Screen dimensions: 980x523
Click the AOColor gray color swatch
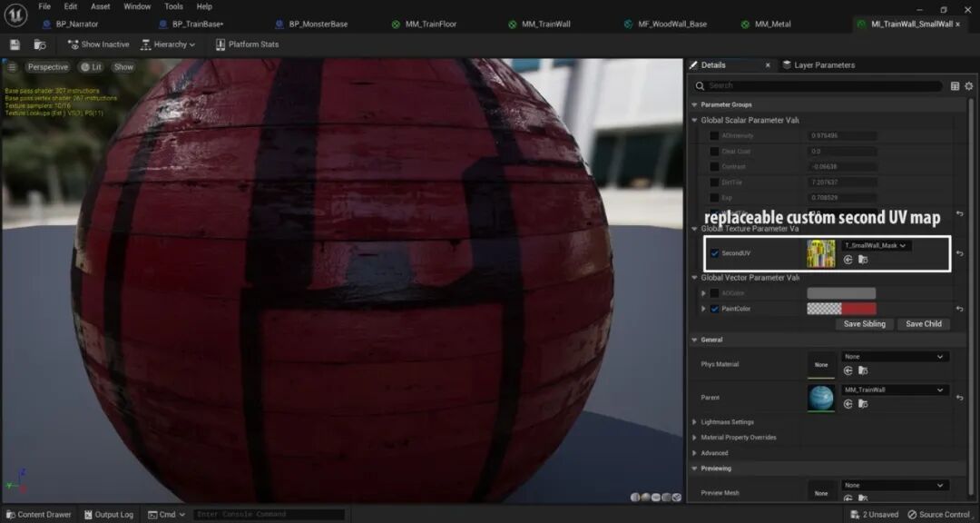pyautogui.click(x=841, y=293)
